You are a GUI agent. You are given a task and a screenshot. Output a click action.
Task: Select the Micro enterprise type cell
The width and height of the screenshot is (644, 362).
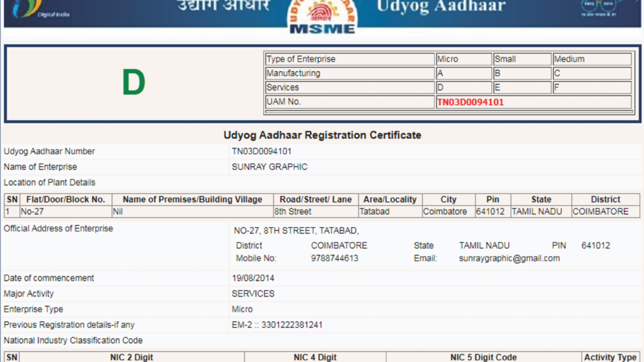462,58
